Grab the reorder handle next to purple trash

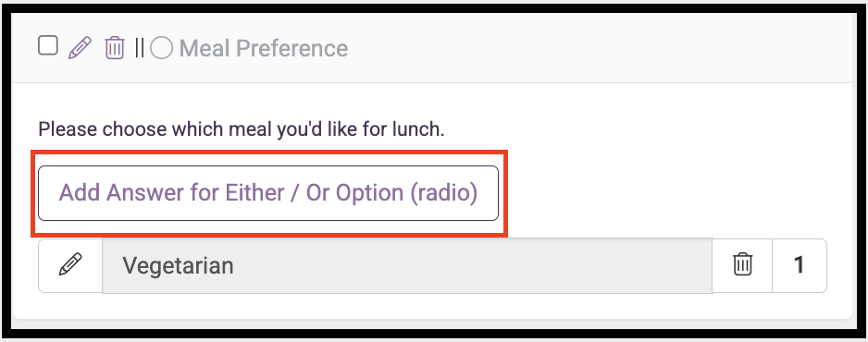140,48
